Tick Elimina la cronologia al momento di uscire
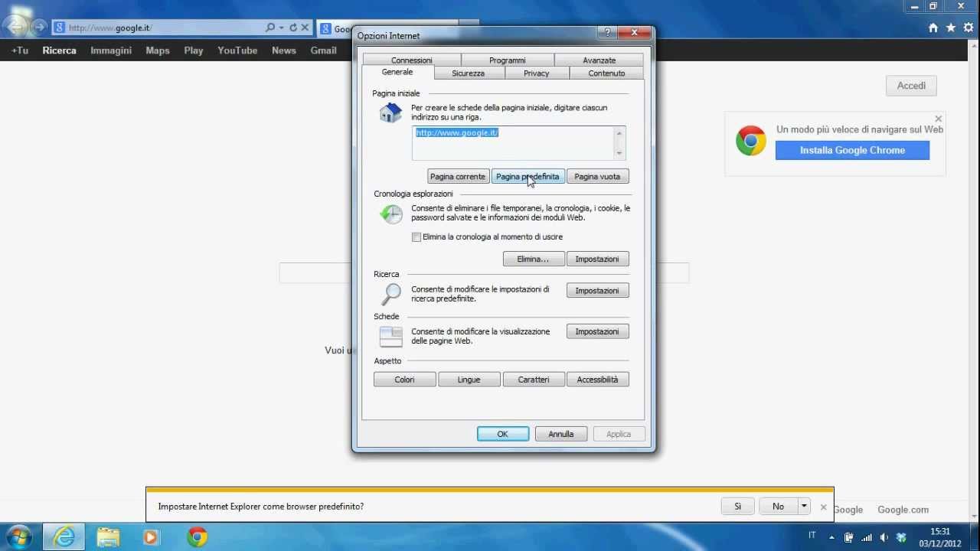The height and width of the screenshot is (551, 980). point(416,237)
